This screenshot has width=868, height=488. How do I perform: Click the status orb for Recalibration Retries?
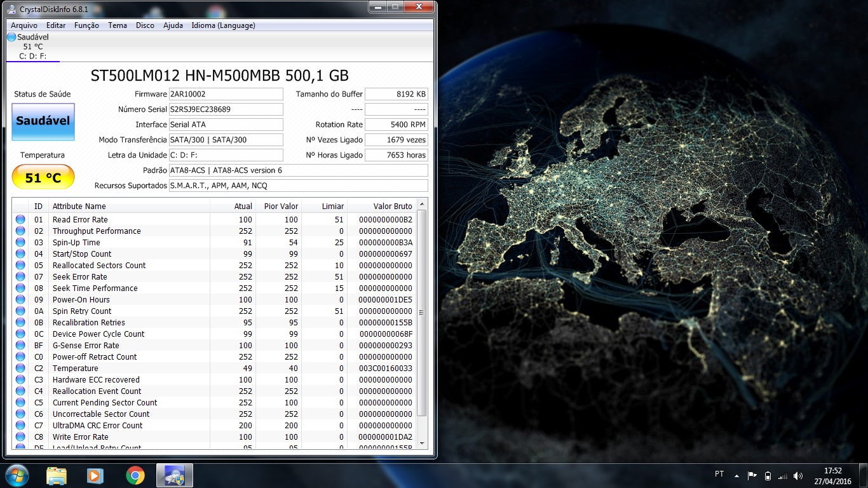[20, 322]
